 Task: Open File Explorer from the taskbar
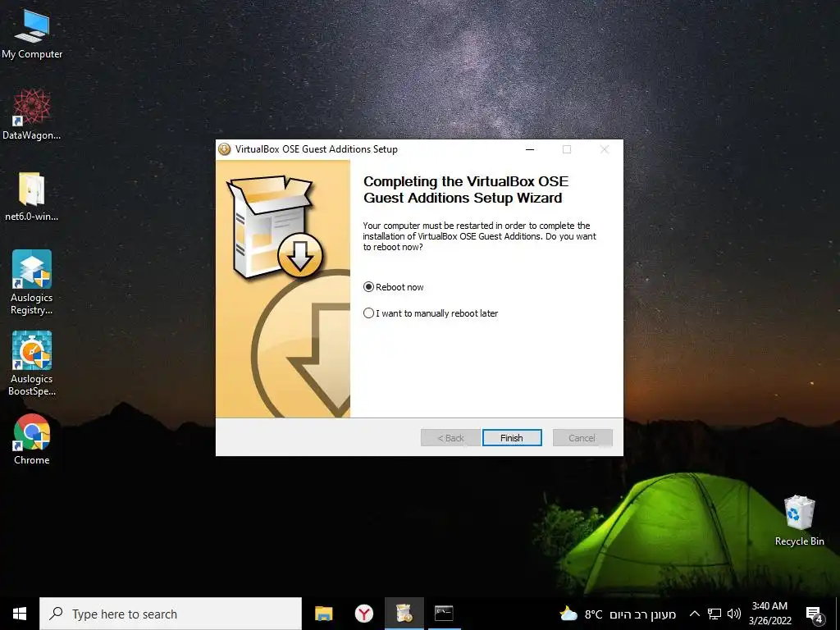point(323,614)
